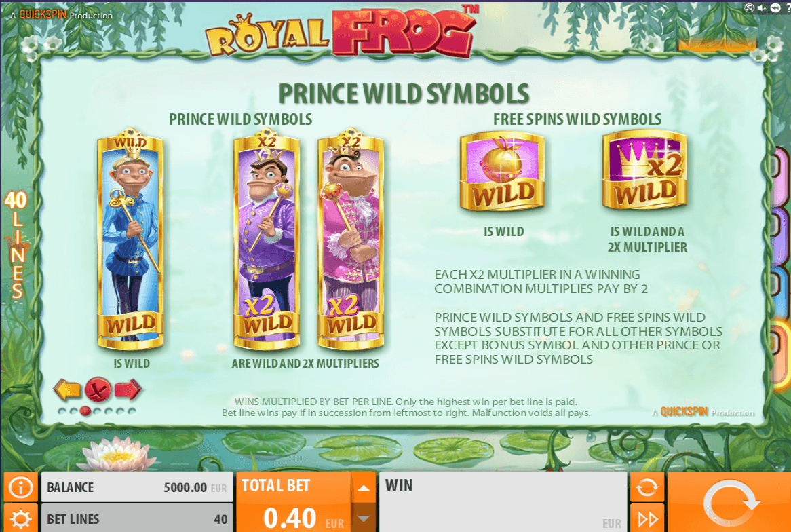Close paytable with red X button

click(98, 389)
